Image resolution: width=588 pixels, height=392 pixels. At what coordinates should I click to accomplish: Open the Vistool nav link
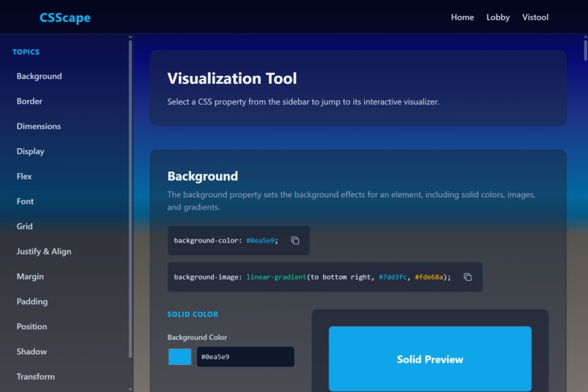tap(535, 18)
